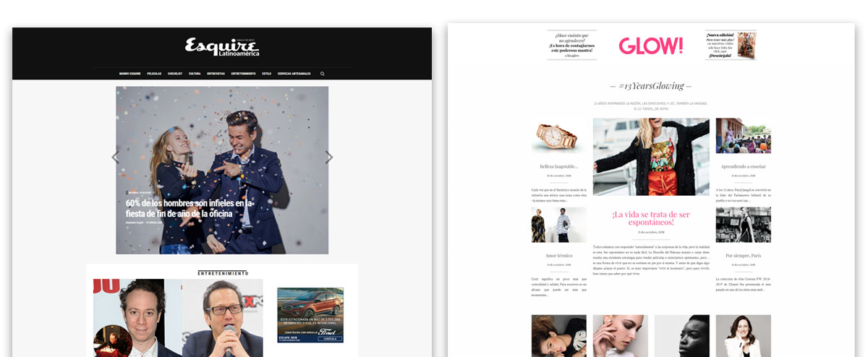Open the Ford Escape 2018 advertisement
The image size is (868, 357).
[310, 315]
